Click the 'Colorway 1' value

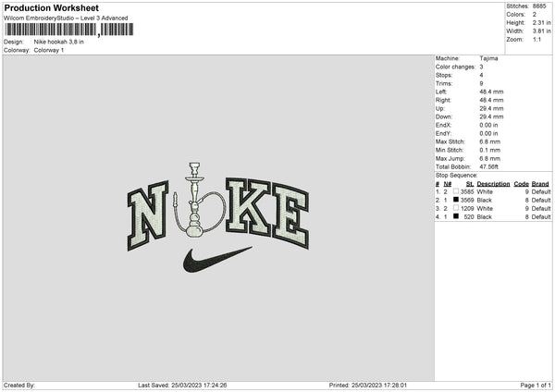49,50
